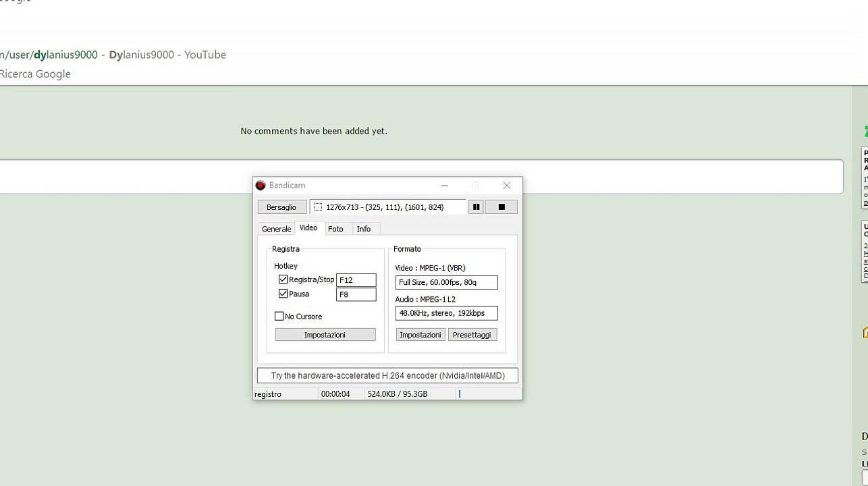The height and width of the screenshot is (486, 868).
Task: Disable the Pausa hotkey checkbox
Action: (283, 294)
